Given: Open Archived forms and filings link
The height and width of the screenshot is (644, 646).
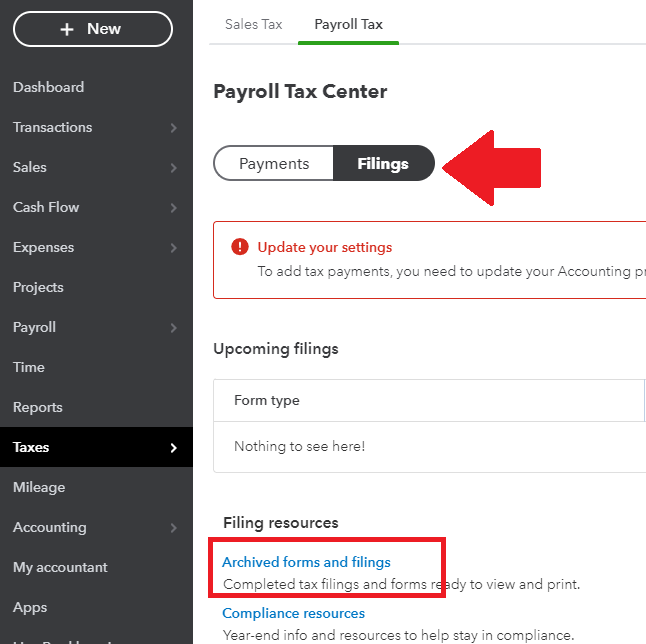Looking at the screenshot, I should (x=306, y=562).
